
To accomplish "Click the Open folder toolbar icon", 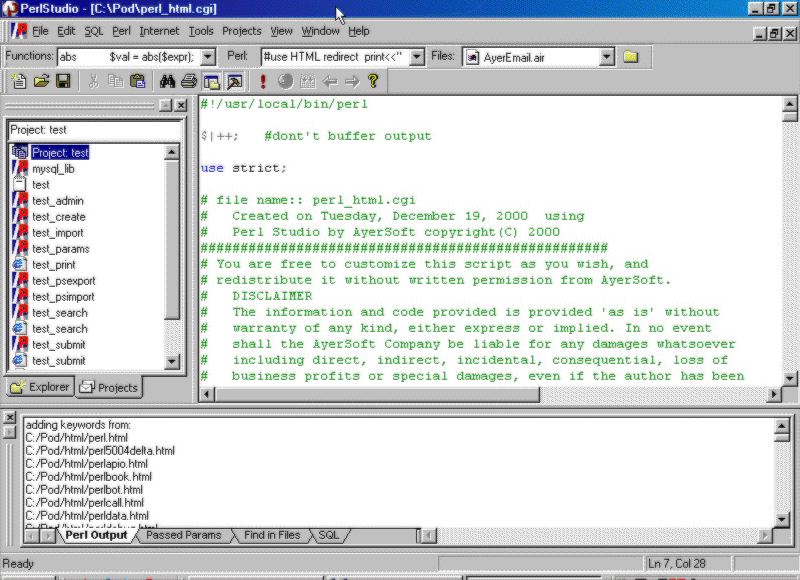I will coord(41,82).
